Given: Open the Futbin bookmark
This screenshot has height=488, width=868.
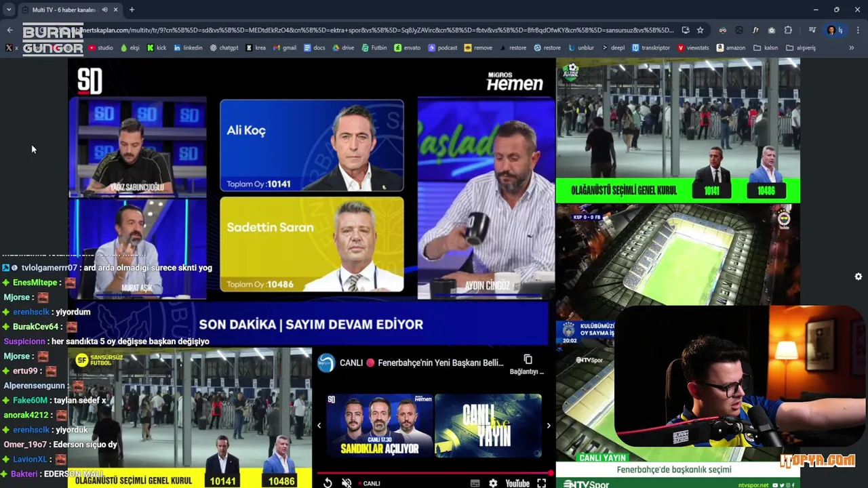Looking at the screenshot, I should [x=374, y=47].
